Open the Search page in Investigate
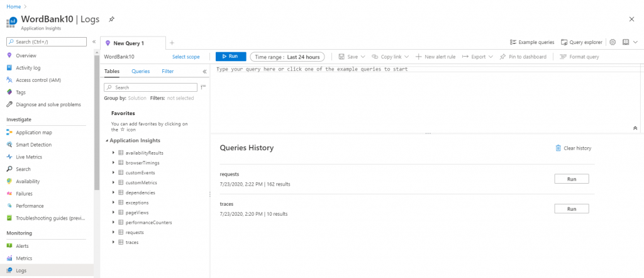 coord(23,169)
